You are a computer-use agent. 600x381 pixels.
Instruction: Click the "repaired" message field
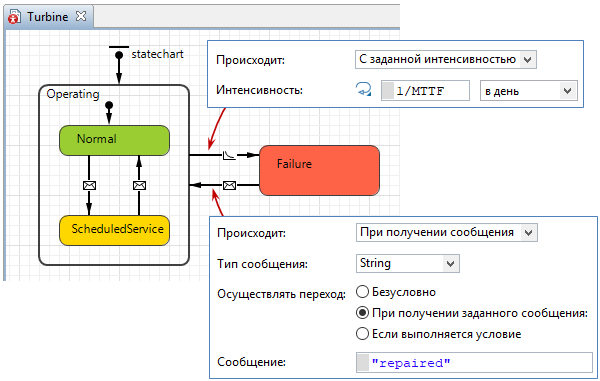pyautogui.click(x=474, y=363)
